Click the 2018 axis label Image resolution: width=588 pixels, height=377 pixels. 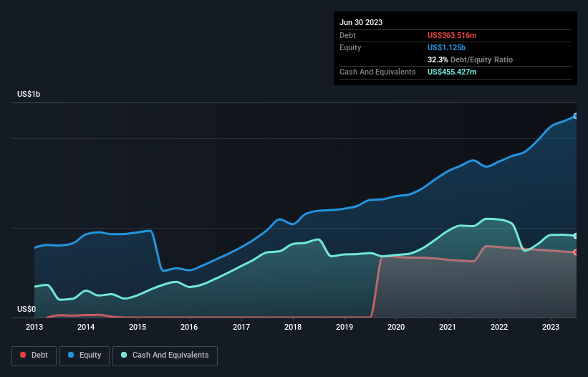293,327
